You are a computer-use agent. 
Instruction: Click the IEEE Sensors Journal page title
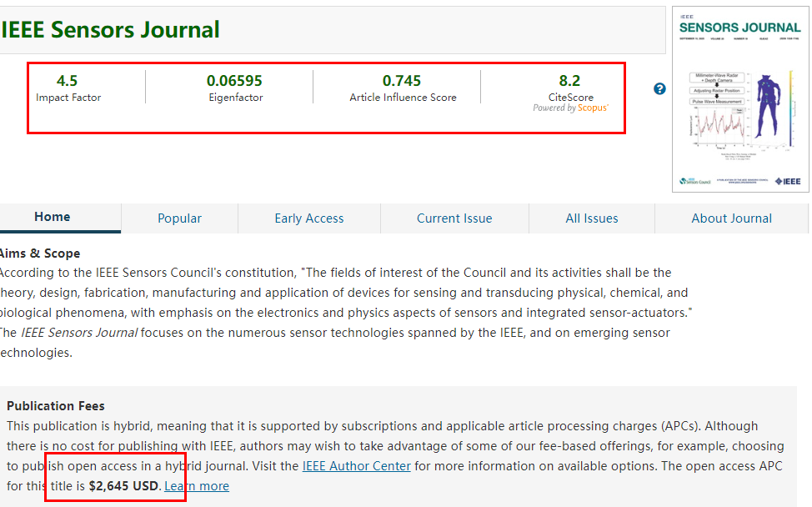(110, 30)
